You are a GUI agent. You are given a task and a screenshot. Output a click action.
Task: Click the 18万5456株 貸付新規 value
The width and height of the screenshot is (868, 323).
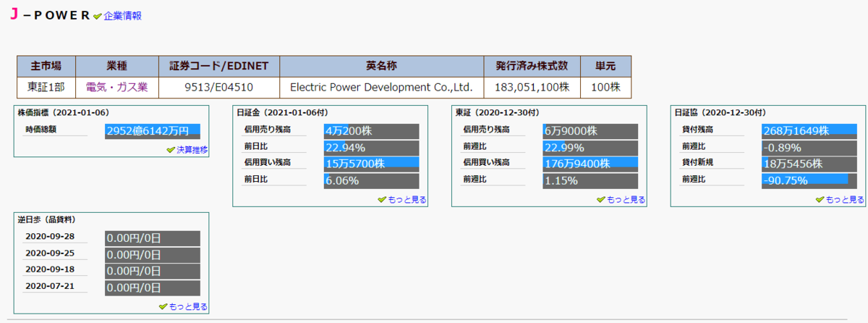tap(809, 164)
